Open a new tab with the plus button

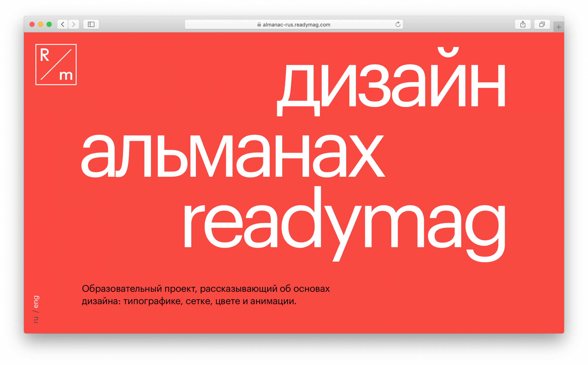[x=559, y=27]
